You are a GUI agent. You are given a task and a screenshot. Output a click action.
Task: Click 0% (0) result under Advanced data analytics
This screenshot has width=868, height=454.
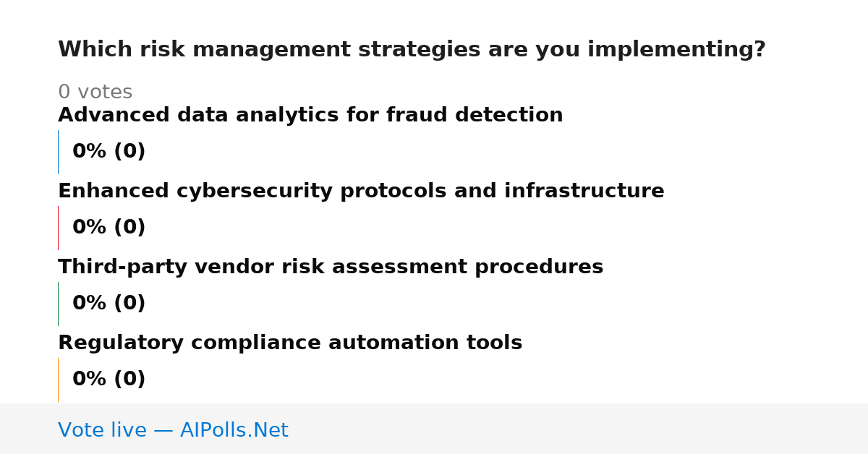point(109,152)
